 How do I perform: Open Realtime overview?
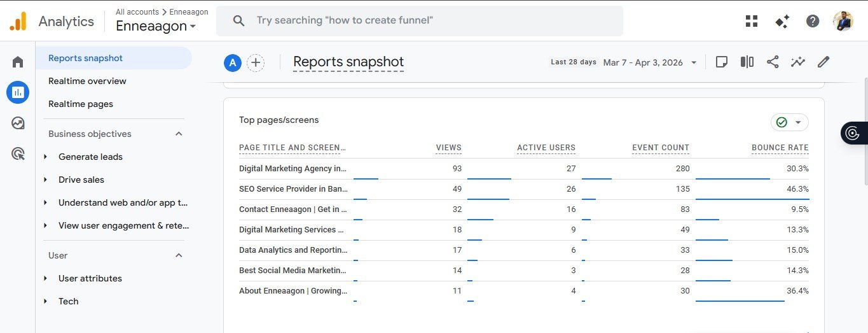pyautogui.click(x=87, y=81)
